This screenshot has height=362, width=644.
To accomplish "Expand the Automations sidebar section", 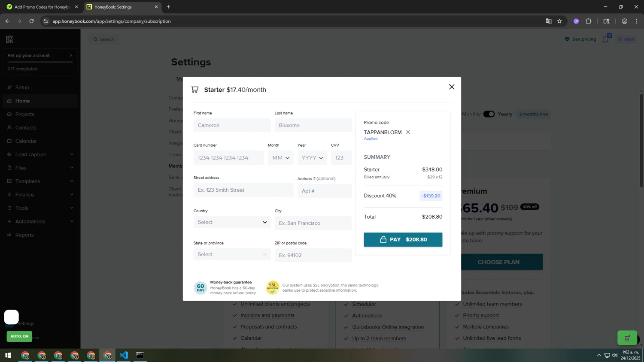I will 40,221.
